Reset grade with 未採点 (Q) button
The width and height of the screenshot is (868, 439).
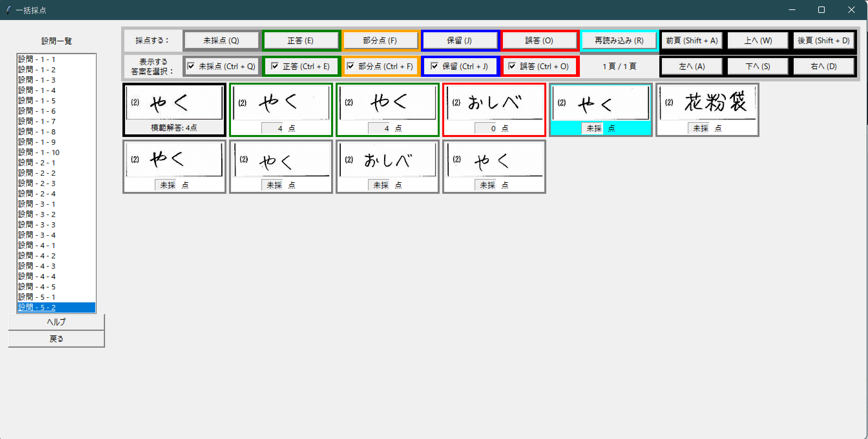221,40
